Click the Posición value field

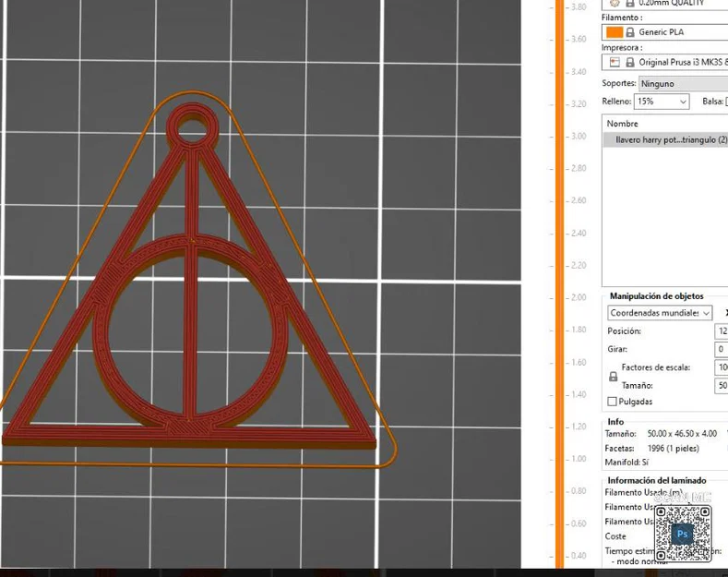721,331
